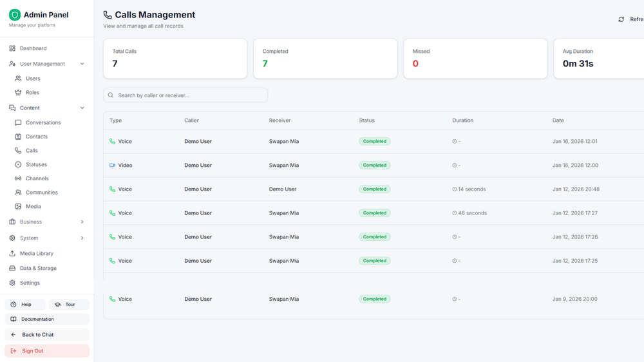Click the Roles crown icon

pos(18,93)
